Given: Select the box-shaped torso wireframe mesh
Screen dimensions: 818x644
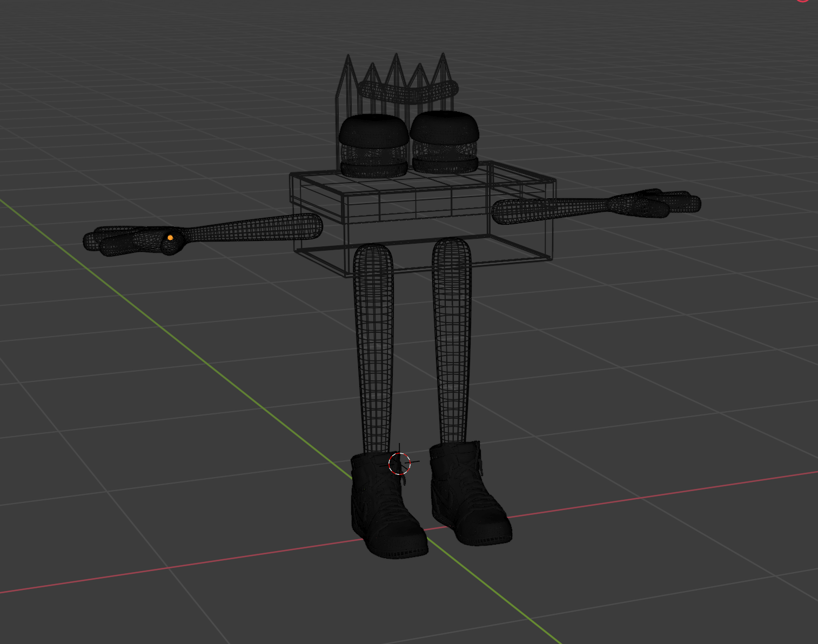Looking at the screenshot, I should click(x=423, y=219).
